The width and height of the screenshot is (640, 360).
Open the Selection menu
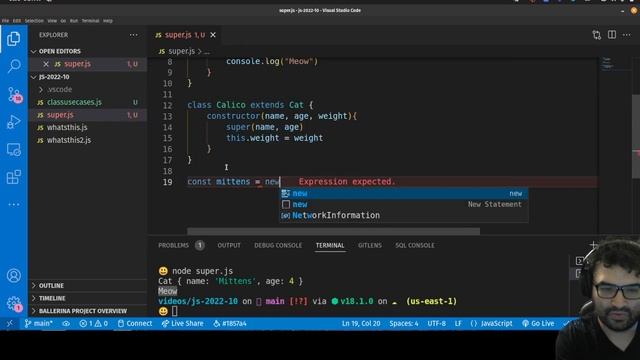pos(34,21)
